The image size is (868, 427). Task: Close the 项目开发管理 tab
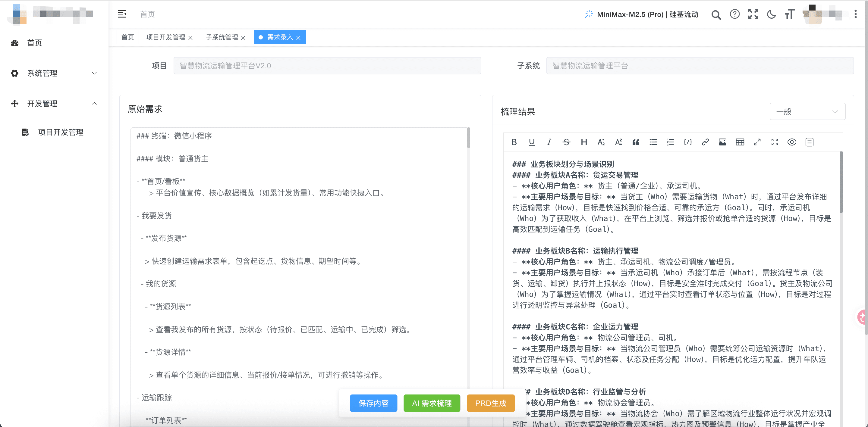click(x=191, y=38)
